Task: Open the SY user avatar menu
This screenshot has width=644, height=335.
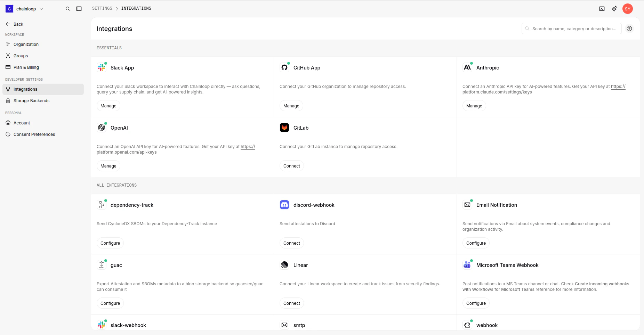Action: 628,9
